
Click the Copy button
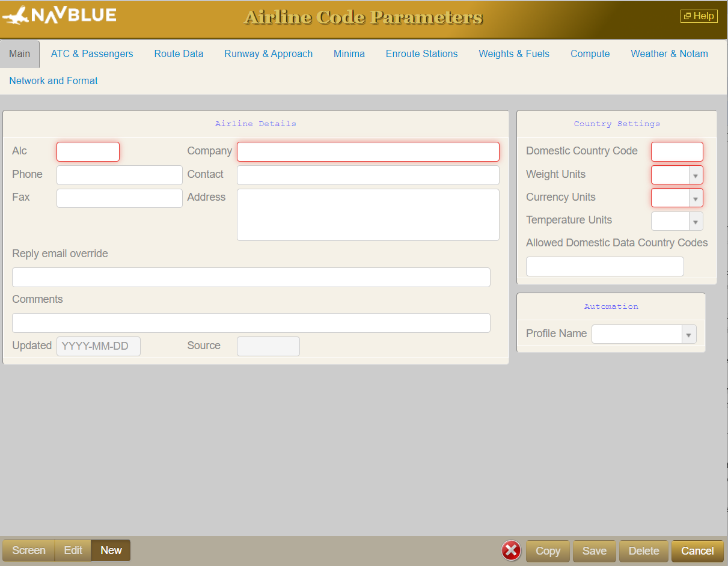(x=548, y=551)
